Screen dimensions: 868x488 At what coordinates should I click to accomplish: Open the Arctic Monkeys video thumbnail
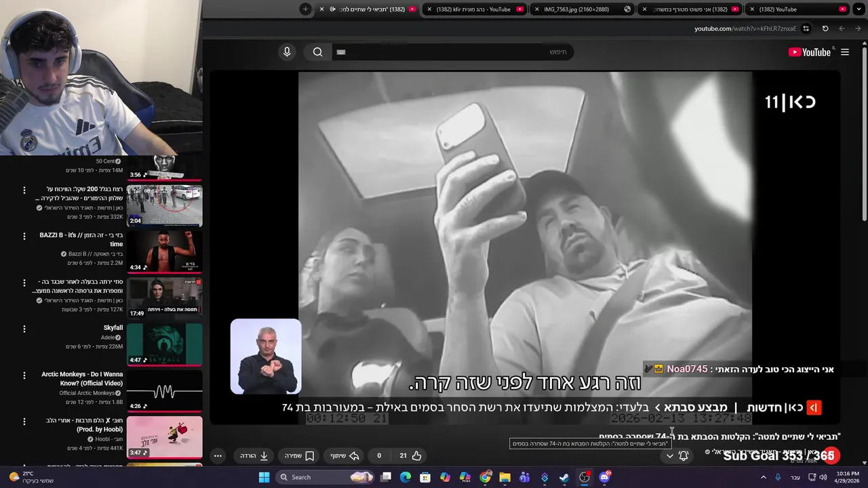pyautogui.click(x=165, y=391)
